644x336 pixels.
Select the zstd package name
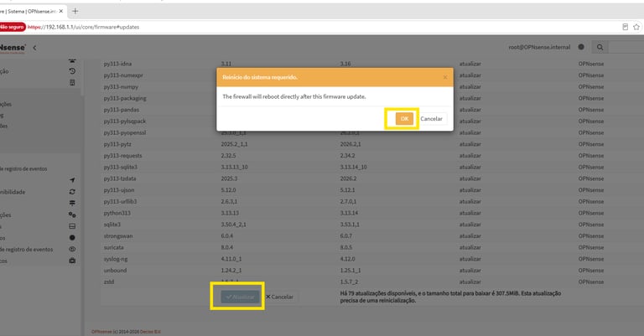coord(109,282)
